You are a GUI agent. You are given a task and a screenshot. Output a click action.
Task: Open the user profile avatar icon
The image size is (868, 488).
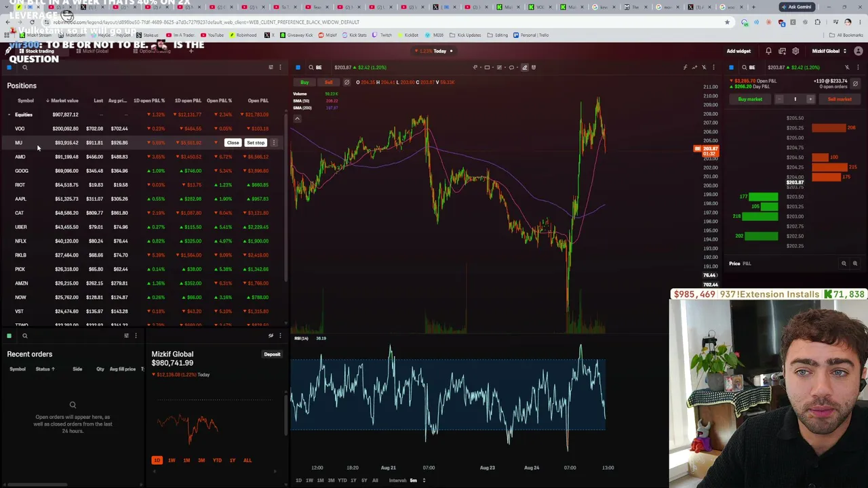point(859,51)
